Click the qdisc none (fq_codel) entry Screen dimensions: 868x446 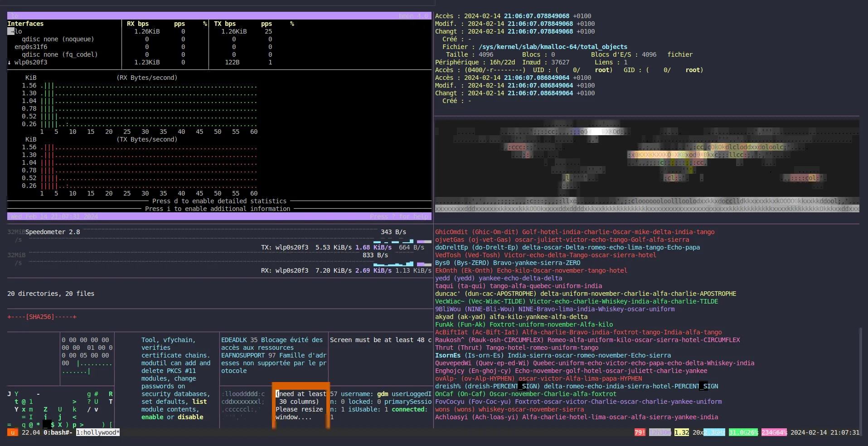pyautogui.click(x=59, y=55)
